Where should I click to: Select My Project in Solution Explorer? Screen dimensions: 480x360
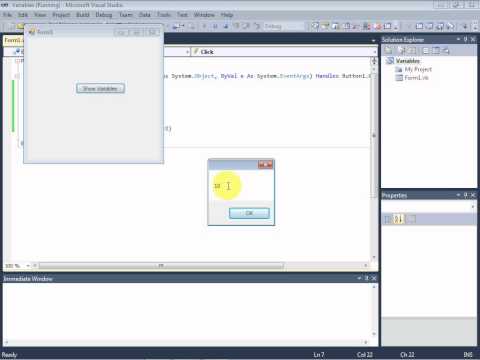click(418, 69)
